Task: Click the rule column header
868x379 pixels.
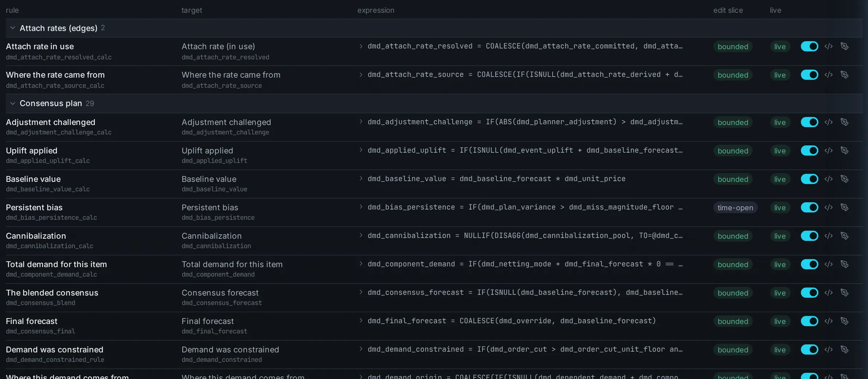Action: (12, 10)
